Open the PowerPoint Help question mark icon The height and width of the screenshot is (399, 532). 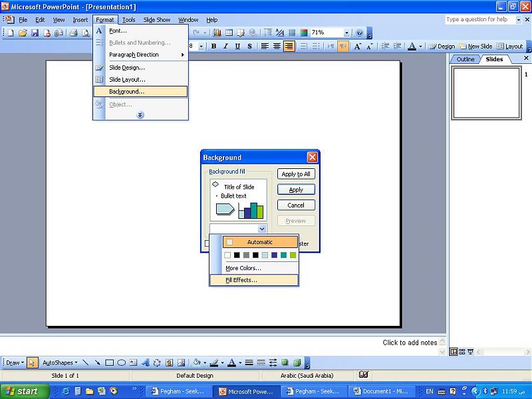[359, 33]
